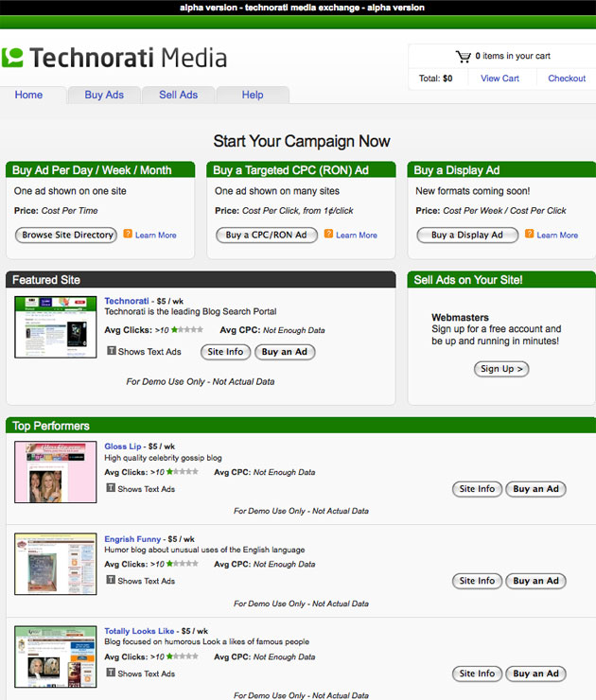Click the 'Start Your Campaign Now' heading
This screenshot has height=700, width=596.
[302, 141]
